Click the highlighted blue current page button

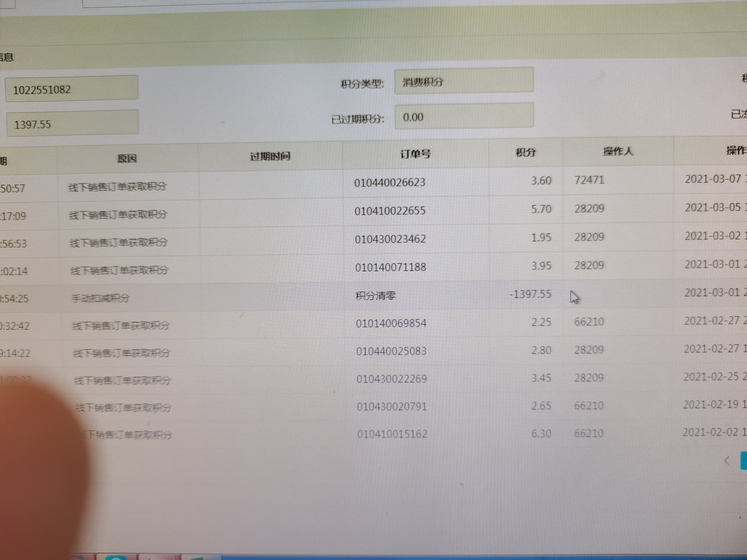pos(744,461)
